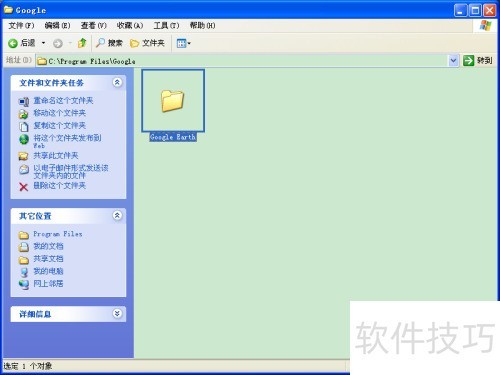This screenshot has height=375, width=500.
Task: Open 我的文档 in other places
Action: pyautogui.click(x=48, y=246)
